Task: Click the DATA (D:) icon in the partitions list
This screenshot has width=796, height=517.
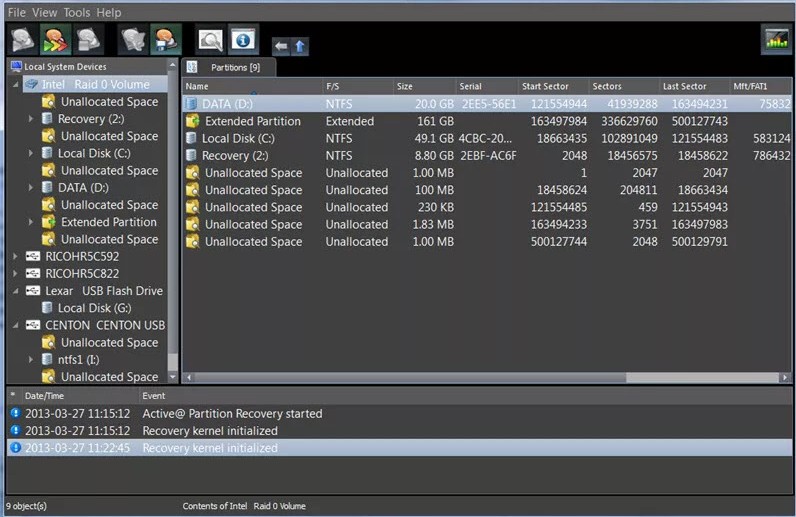Action: (x=191, y=104)
